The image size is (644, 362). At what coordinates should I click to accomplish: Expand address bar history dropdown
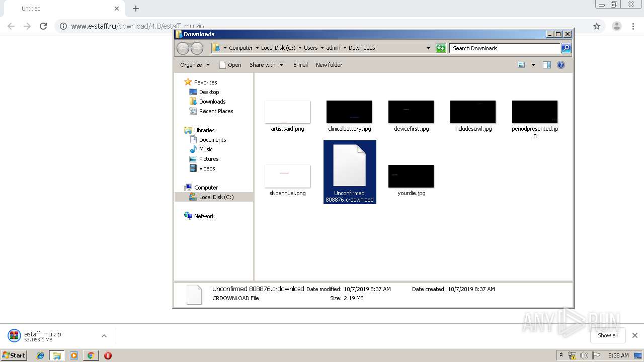coord(428,48)
